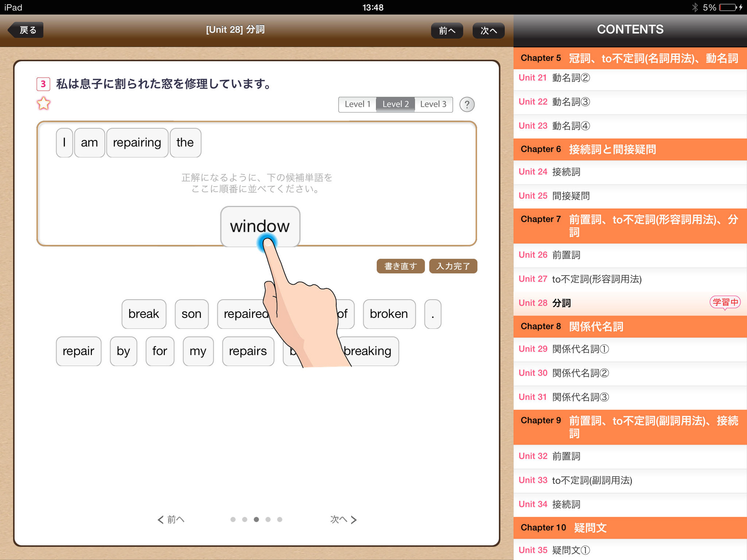
Task: Select Level 2 difficulty segment
Action: pyautogui.click(x=395, y=104)
